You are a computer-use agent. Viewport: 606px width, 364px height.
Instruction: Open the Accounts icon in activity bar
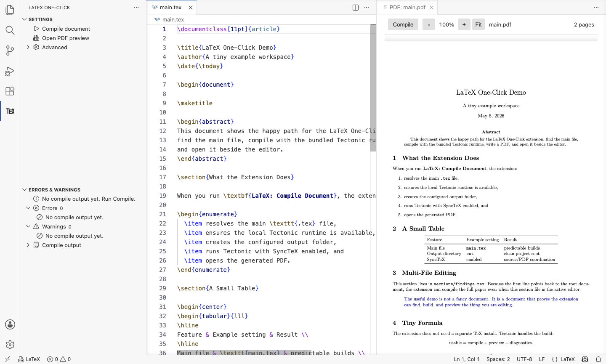pyautogui.click(x=10, y=324)
